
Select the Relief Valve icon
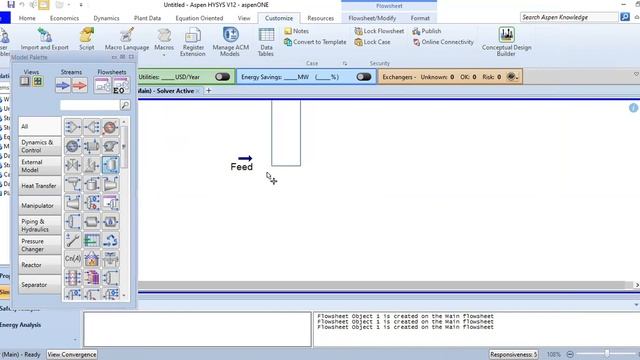[92, 165]
